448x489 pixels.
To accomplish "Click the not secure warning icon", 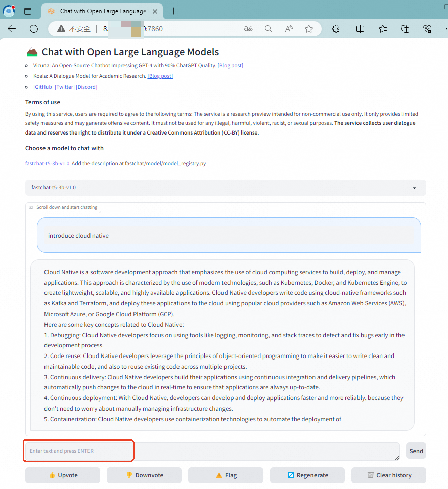I will (61, 29).
